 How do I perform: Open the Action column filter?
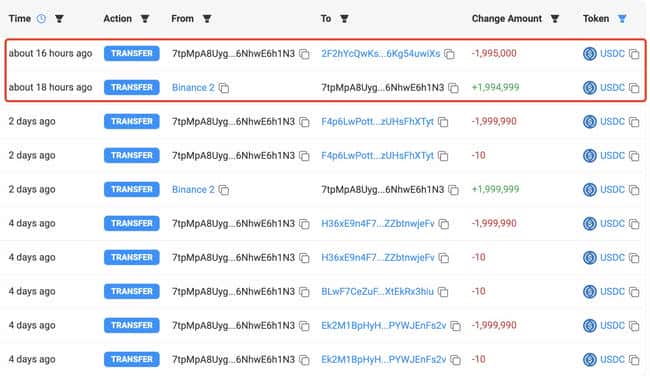click(x=145, y=19)
